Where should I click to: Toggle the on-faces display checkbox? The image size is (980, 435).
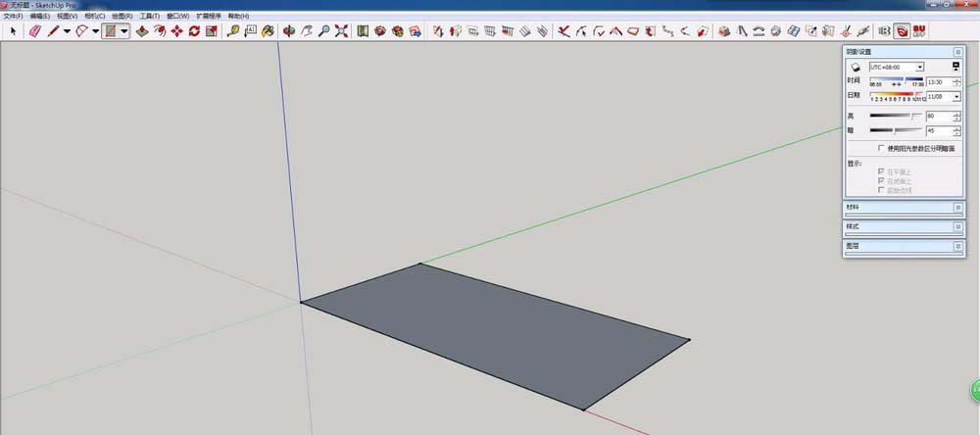tap(881, 171)
